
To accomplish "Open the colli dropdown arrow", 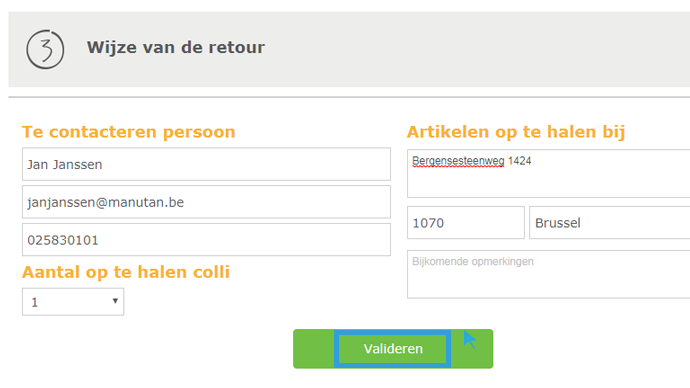I will click(115, 301).
